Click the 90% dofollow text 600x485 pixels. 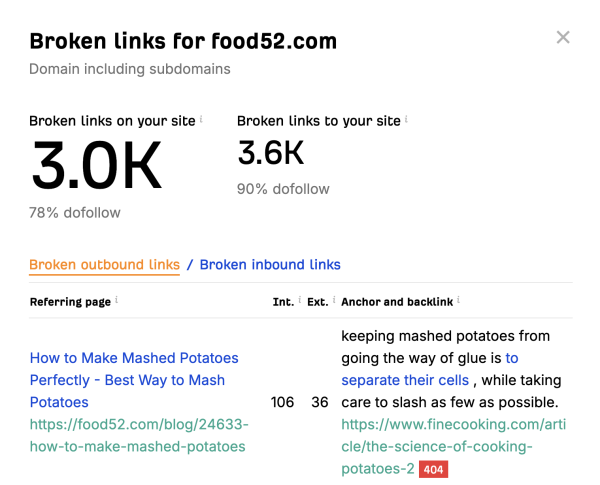283,189
